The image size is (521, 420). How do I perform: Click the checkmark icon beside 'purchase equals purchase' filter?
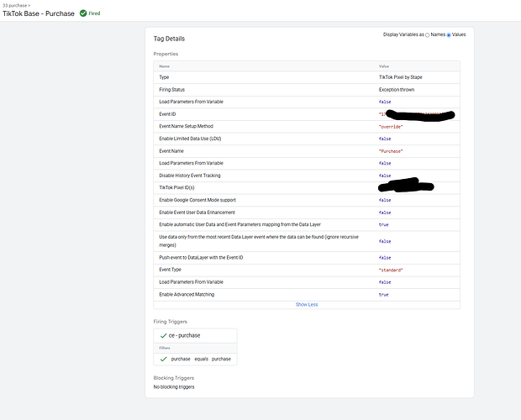click(x=163, y=359)
